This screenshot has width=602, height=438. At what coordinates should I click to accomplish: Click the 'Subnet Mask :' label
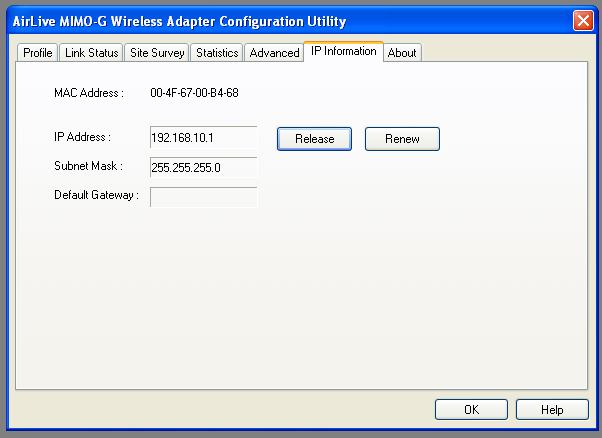88,166
